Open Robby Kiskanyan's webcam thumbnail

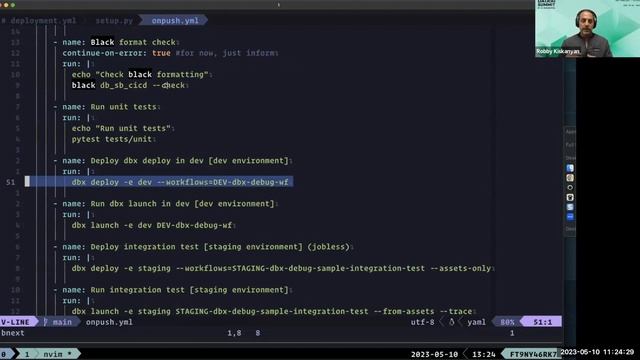point(587,29)
